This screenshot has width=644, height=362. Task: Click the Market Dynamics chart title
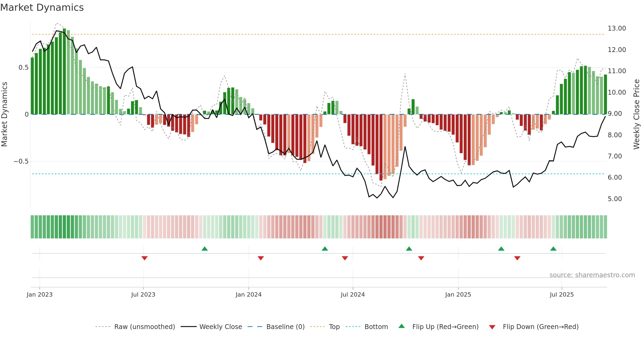click(x=42, y=8)
